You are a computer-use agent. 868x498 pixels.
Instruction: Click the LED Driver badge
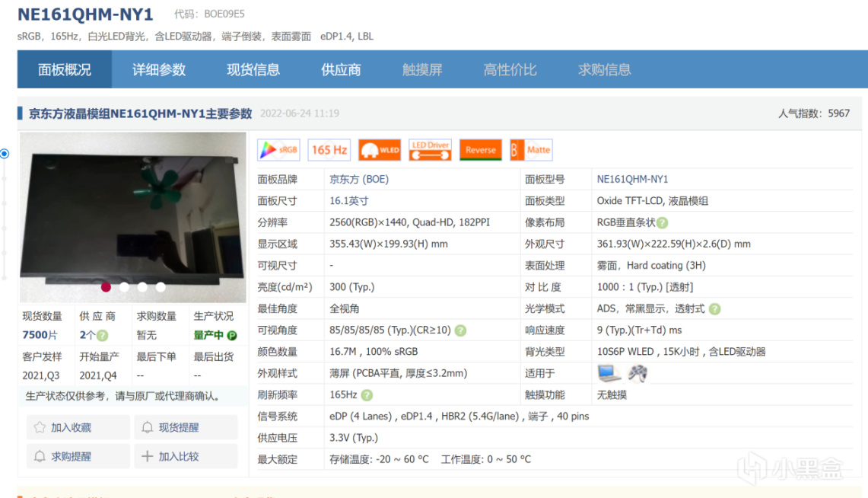point(430,150)
